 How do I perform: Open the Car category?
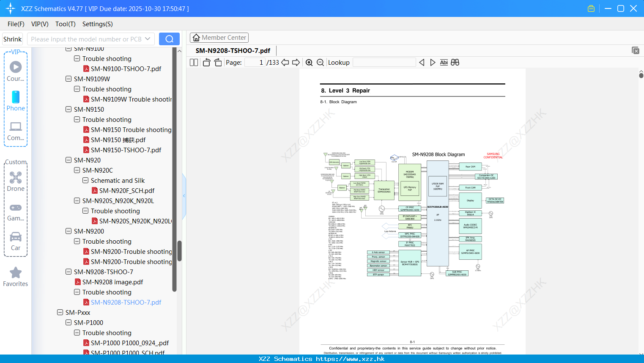(x=16, y=236)
